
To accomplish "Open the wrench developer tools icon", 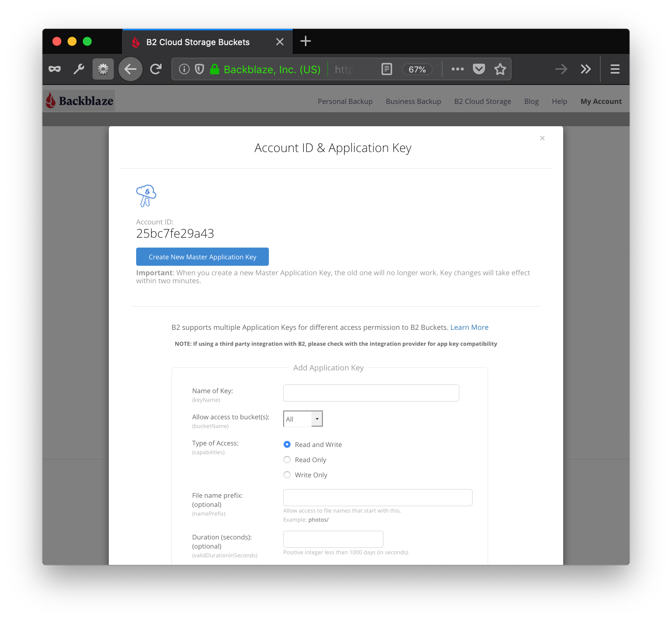I will (x=79, y=69).
